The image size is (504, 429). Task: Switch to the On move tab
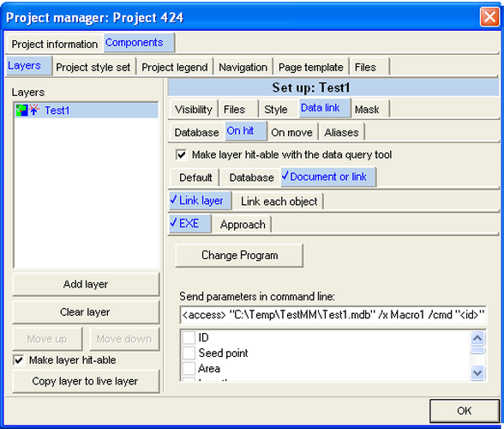[291, 132]
